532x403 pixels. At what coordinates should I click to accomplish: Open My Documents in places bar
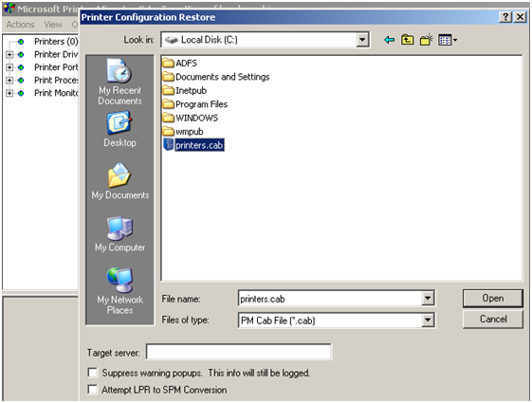coord(120,181)
